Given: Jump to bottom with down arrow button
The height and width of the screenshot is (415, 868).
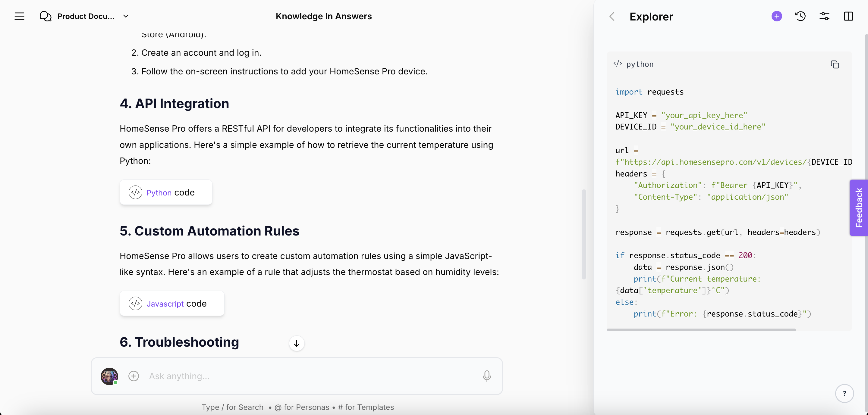Looking at the screenshot, I should click(x=297, y=343).
